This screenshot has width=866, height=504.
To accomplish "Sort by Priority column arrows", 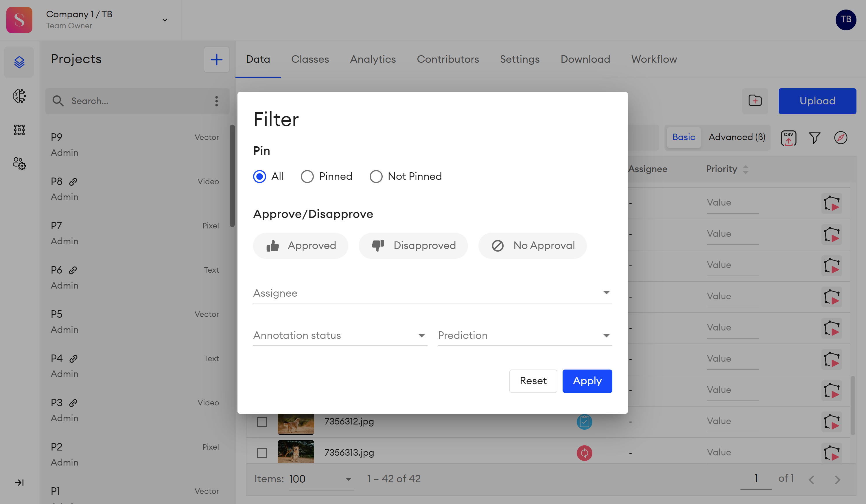I will [745, 169].
